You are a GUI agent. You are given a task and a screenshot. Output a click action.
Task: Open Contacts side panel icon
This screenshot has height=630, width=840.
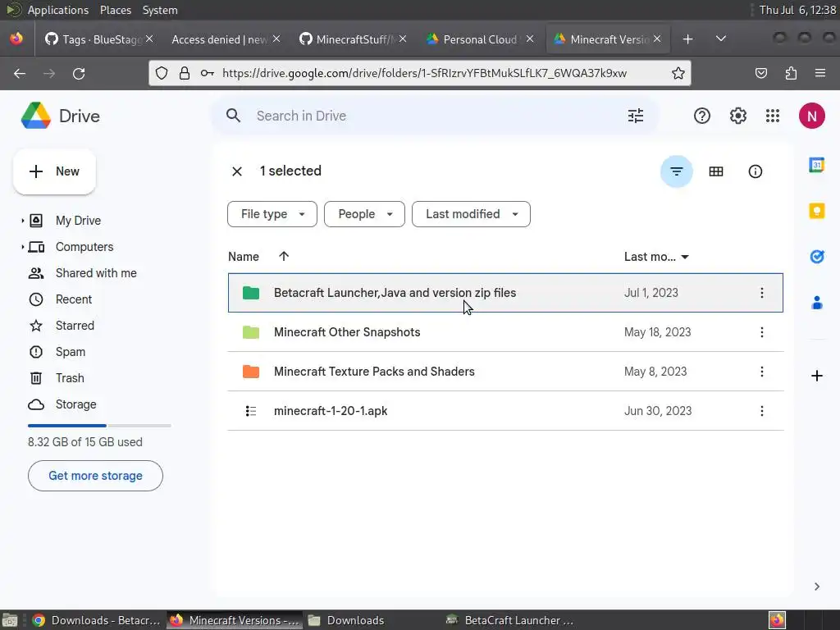pos(816,303)
